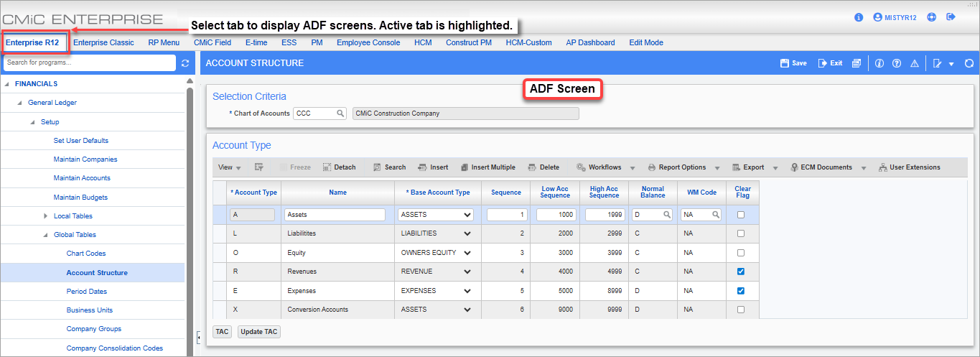The height and width of the screenshot is (357, 980).
Task: Toggle Clear Flag for Liabilities row
Action: 741,233
